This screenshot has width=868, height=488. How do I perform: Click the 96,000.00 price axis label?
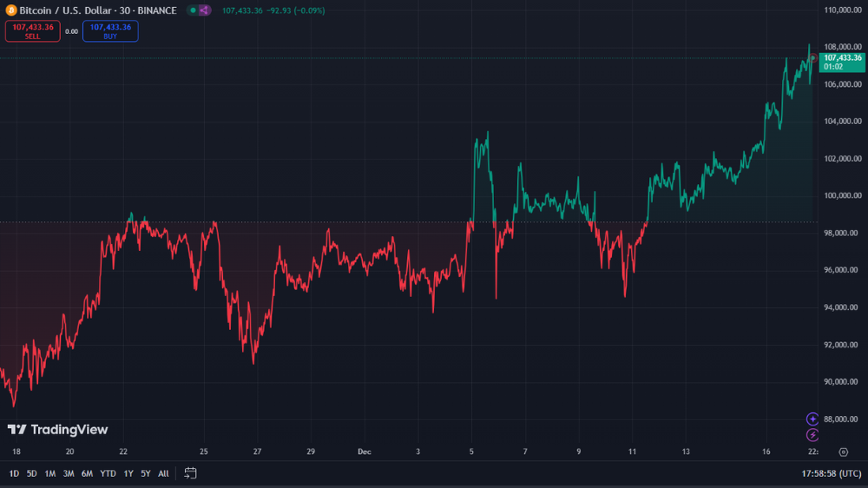843,270
